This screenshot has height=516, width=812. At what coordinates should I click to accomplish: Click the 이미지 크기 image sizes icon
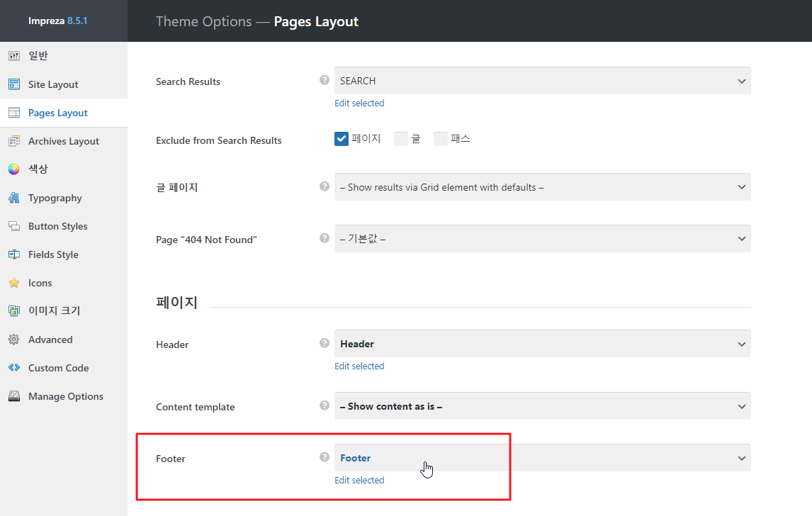tap(14, 311)
